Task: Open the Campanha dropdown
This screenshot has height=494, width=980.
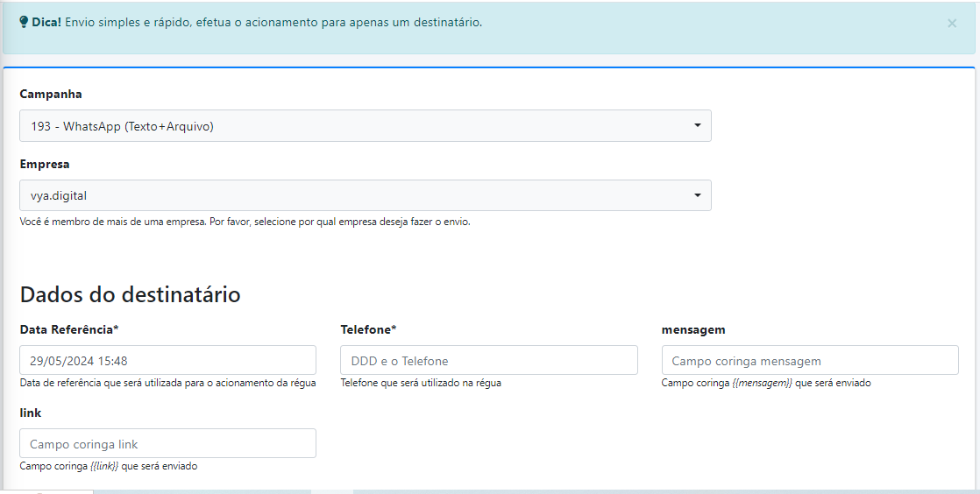Action: 365,126
